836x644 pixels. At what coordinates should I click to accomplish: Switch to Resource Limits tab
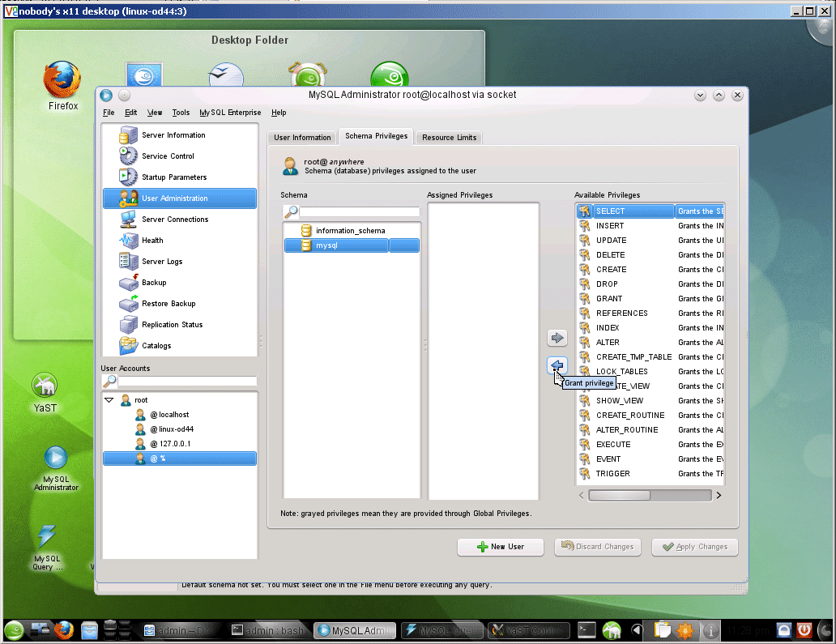pos(449,138)
